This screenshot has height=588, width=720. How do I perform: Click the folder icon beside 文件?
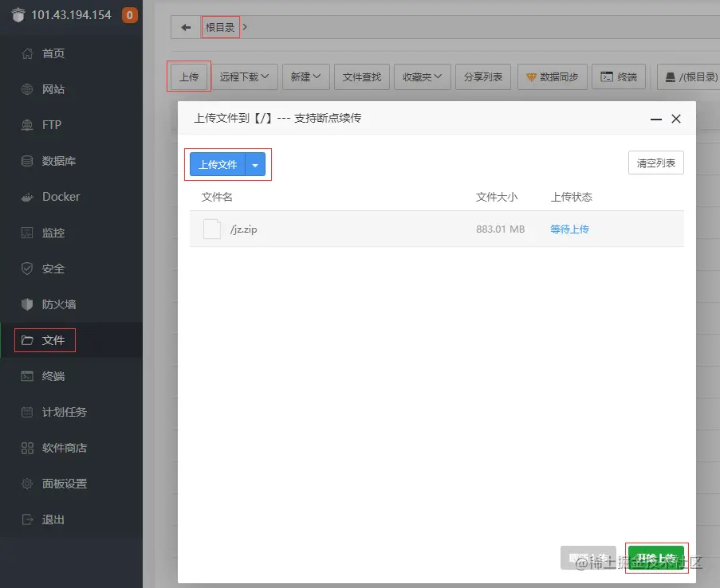coord(27,340)
